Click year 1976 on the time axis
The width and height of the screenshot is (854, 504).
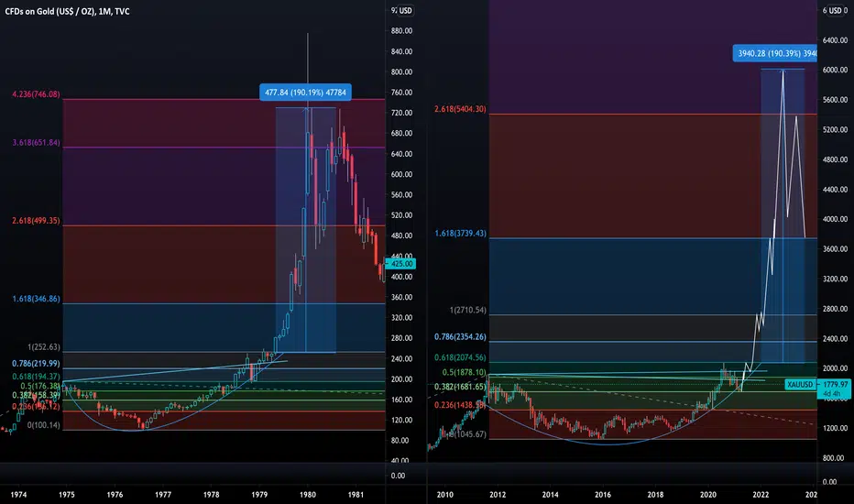point(115,495)
